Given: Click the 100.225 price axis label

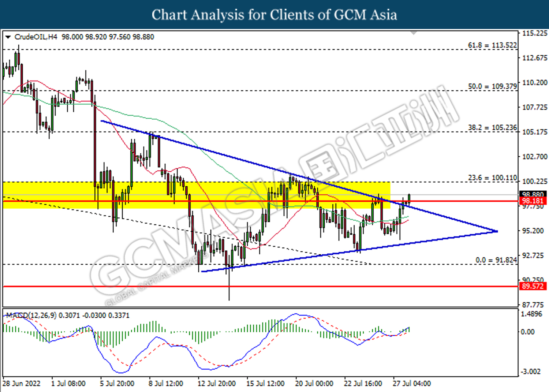Looking at the screenshot, I should tap(534, 181).
